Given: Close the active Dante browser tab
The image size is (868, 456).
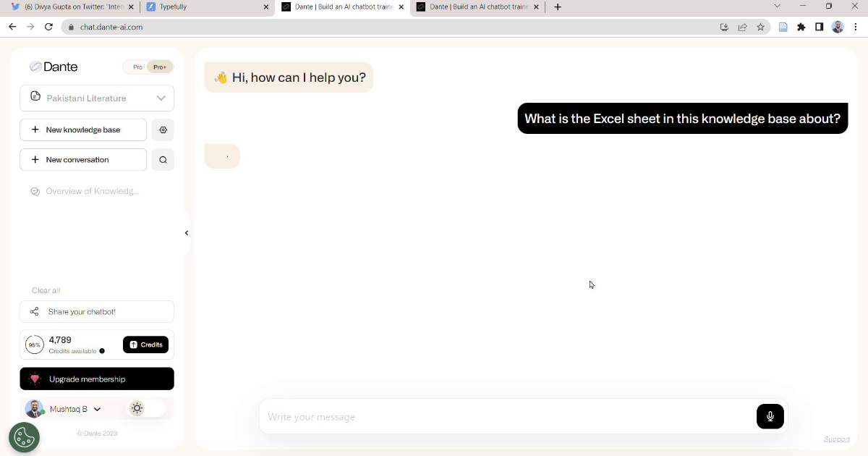Looking at the screenshot, I should (401, 7).
